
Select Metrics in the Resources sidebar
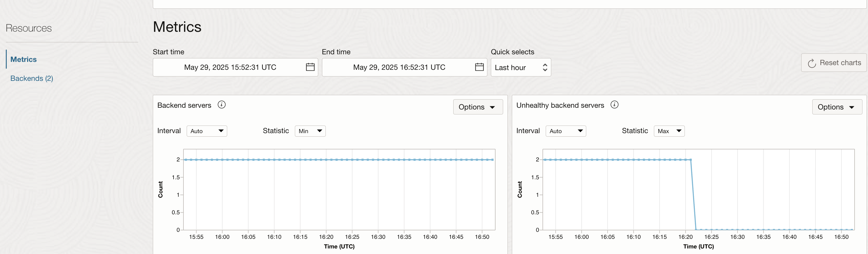24,59
